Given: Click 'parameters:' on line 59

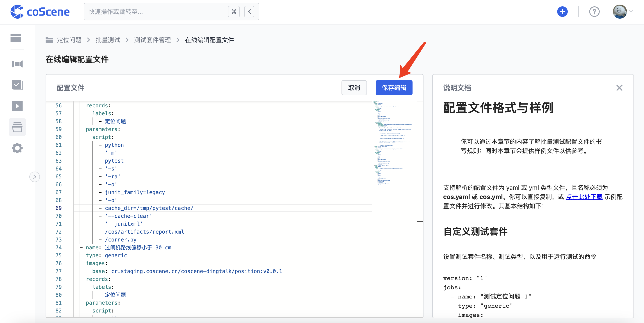Looking at the screenshot, I should click(103, 129).
